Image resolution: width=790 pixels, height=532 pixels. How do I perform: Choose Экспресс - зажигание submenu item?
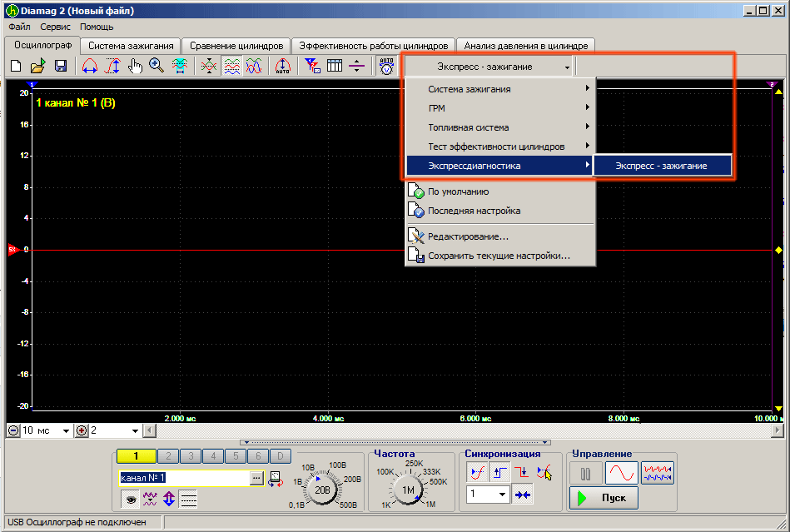[663, 166]
